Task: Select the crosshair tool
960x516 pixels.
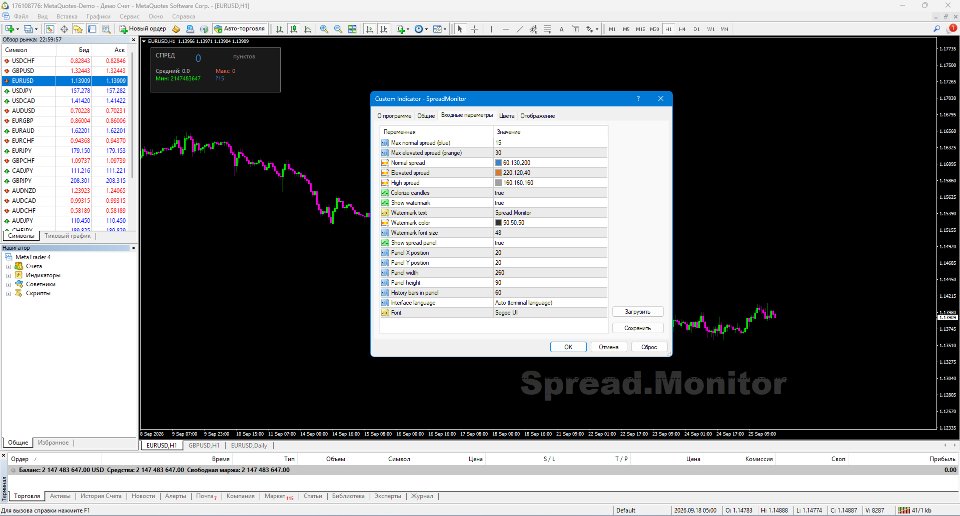Action: (474, 29)
